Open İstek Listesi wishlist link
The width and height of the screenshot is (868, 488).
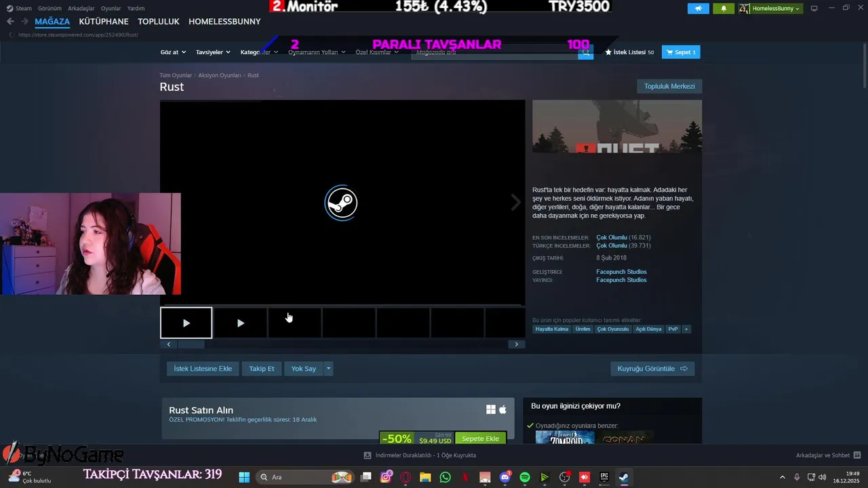click(629, 52)
